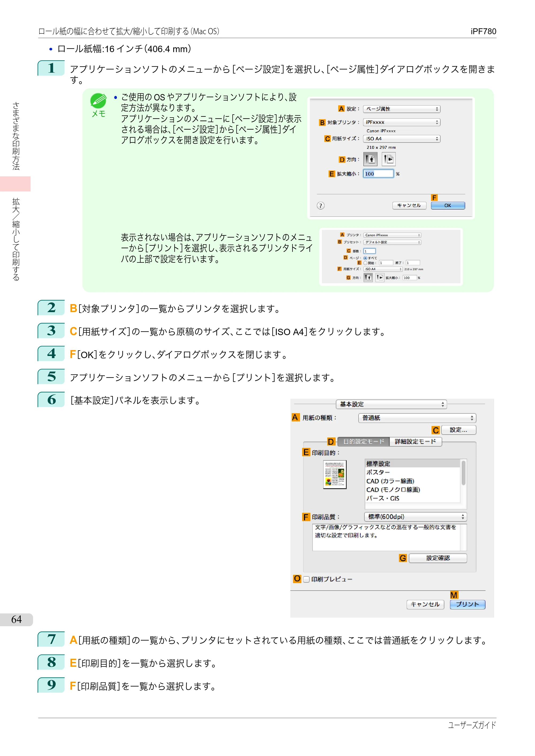The image size is (535, 756).
Task: Select the すべて pages radio button
Action: (x=365, y=258)
